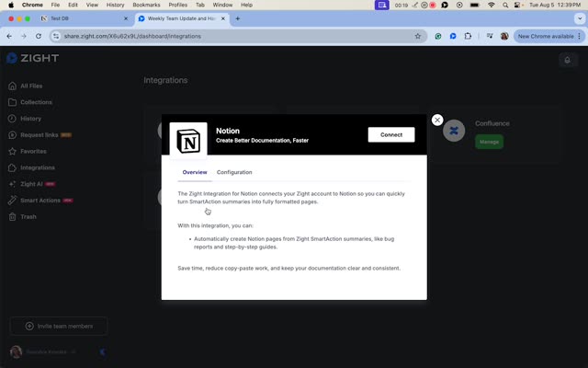Image resolution: width=588 pixels, height=368 pixels.
Task: Open a new browser tab
Action: tap(237, 18)
